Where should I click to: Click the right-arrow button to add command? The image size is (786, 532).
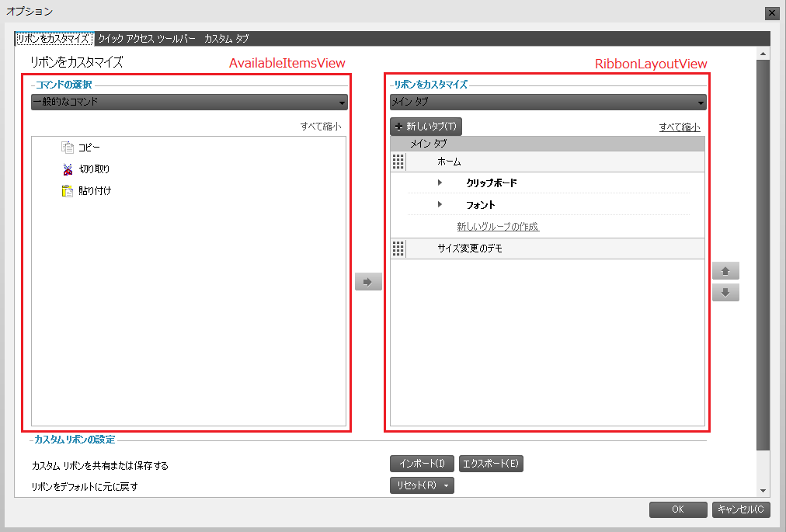coord(367,281)
